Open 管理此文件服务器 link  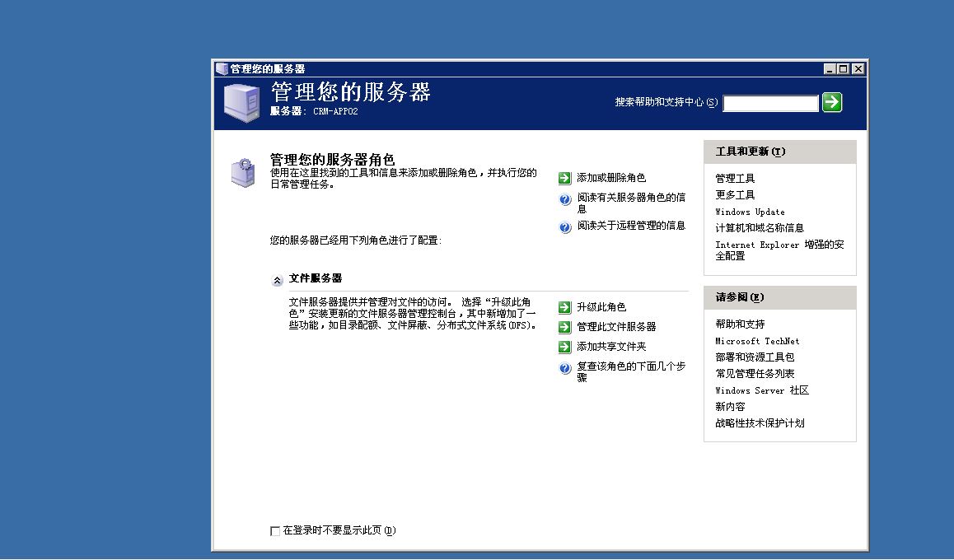click(x=616, y=326)
